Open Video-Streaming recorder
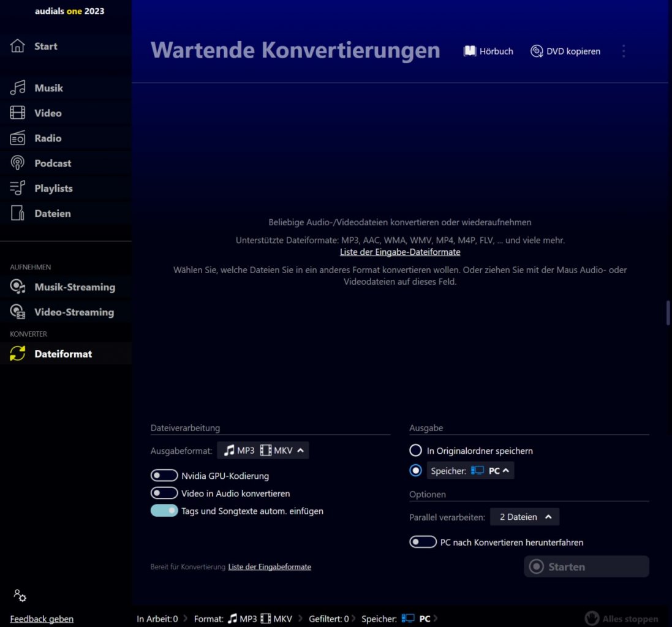Viewport: 672px width, 627px height. pos(66,312)
